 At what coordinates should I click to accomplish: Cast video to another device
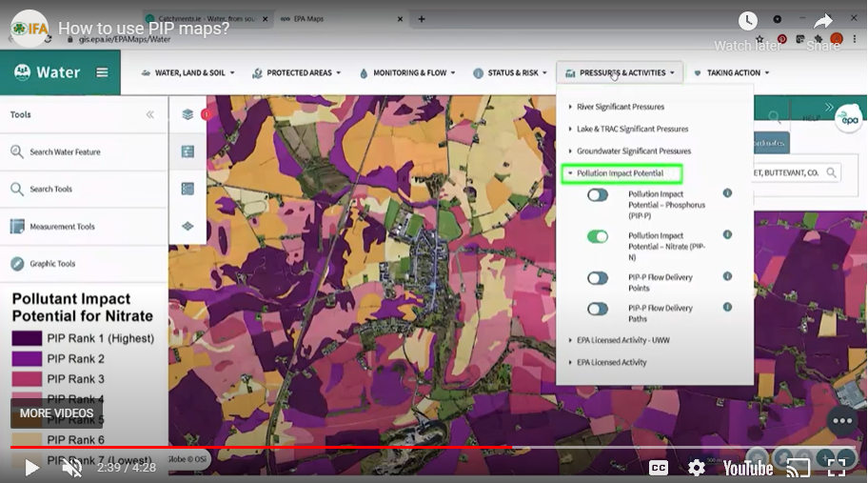pos(799,468)
